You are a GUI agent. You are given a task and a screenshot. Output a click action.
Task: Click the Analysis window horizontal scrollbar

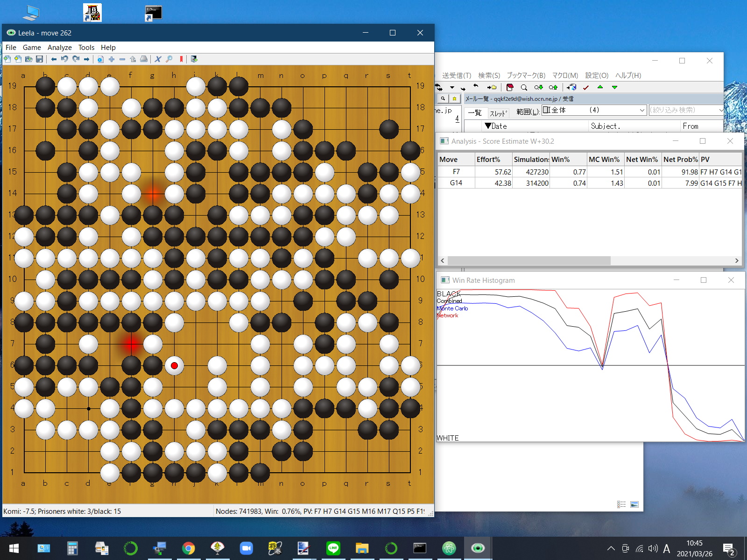click(529, 260)
